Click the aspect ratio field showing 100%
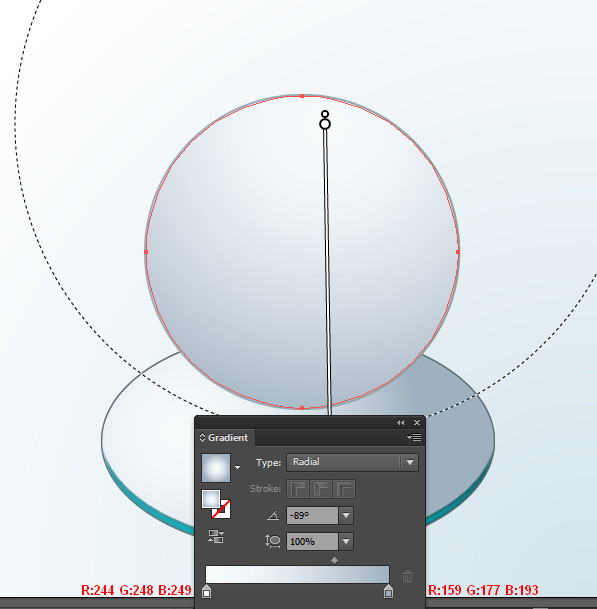Image resolution: width=597 pixels, height=609 pixels. (x=312, y=541)
